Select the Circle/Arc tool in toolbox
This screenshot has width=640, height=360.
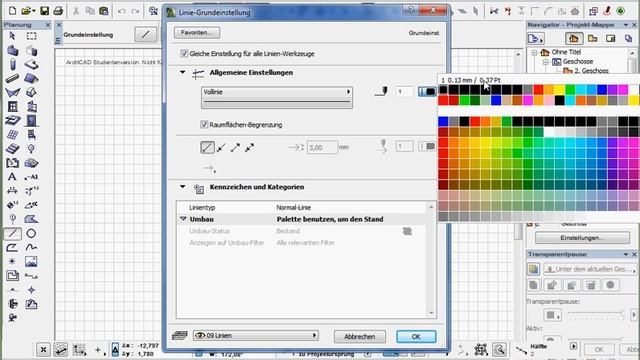[31, 233]
